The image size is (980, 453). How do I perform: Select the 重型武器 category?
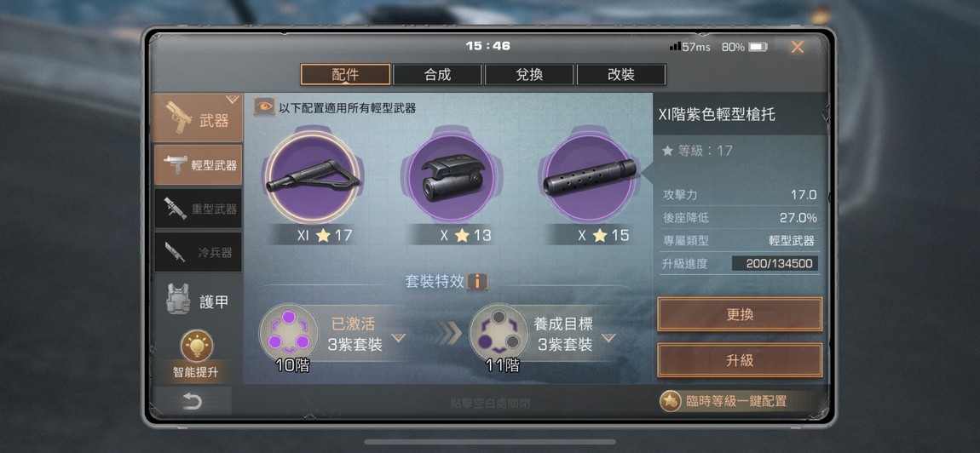[198, 209]
